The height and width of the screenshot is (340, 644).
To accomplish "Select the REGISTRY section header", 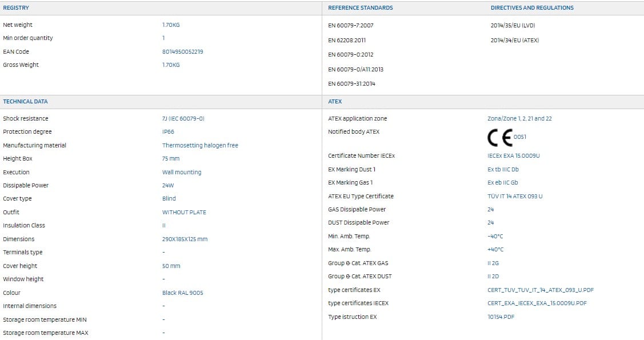I will point(16,8).
